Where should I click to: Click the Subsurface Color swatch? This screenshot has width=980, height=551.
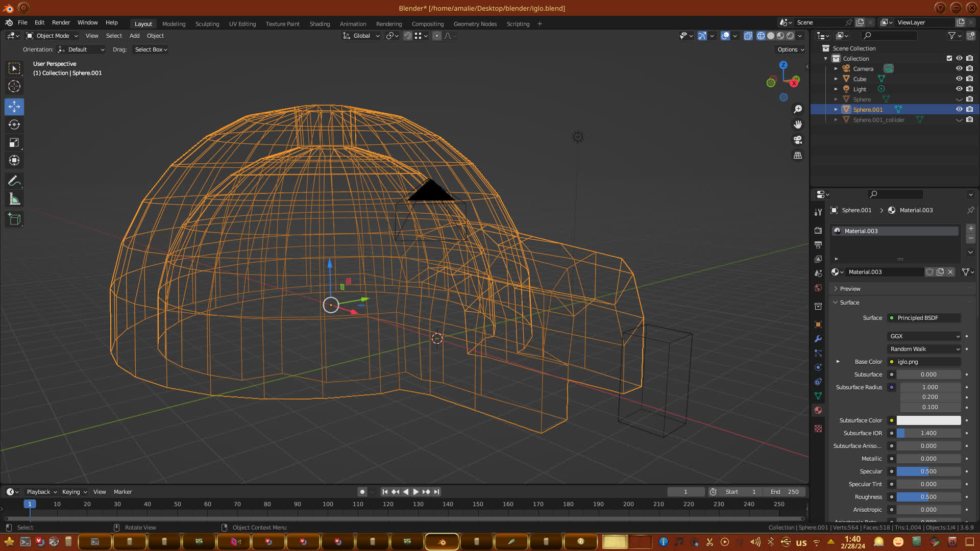point(928,420)
